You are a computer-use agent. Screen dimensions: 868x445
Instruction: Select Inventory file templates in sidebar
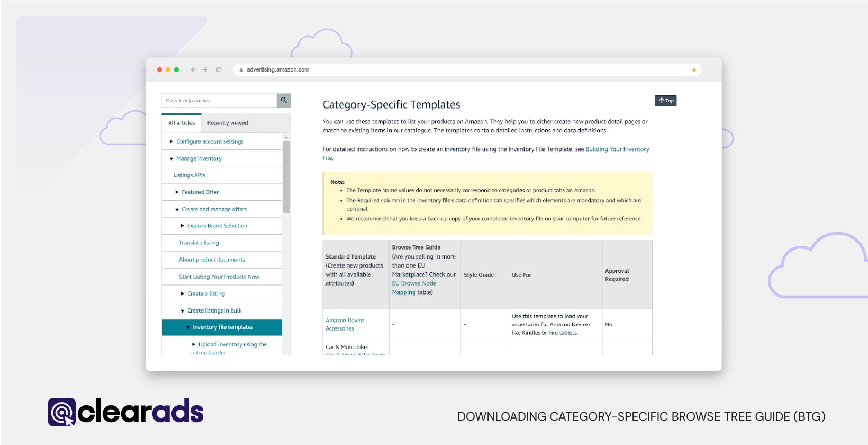222,327
